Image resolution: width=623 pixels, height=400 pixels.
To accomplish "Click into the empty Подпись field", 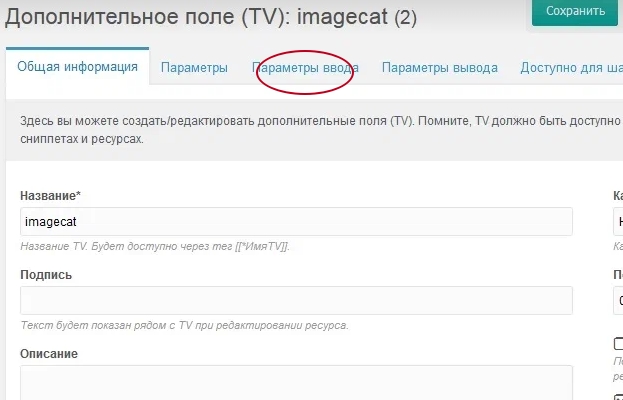I will point(296,300).
